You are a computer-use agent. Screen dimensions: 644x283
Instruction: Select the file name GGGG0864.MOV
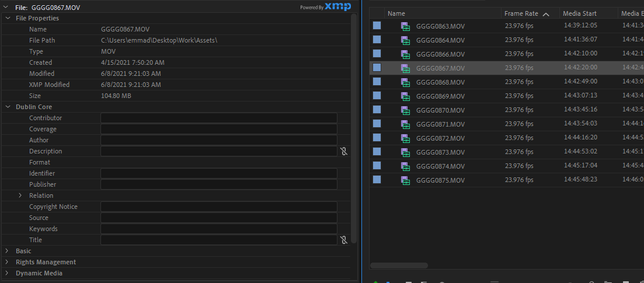[440, 41]
